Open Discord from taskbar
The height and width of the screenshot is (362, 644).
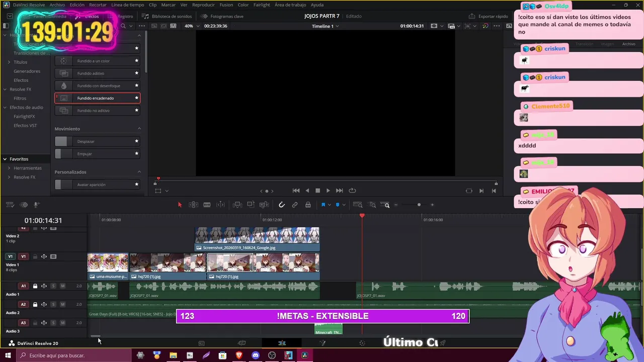coord(255,355)
